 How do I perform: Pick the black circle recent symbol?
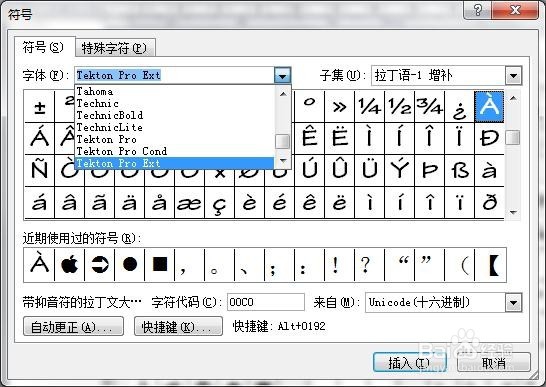pos(130,265)
